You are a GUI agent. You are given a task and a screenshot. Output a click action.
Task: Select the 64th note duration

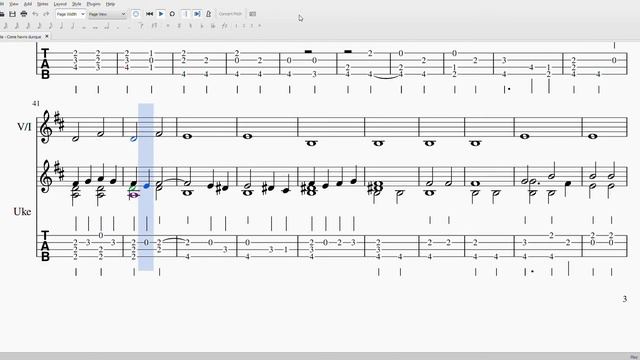tap(17, 26)
